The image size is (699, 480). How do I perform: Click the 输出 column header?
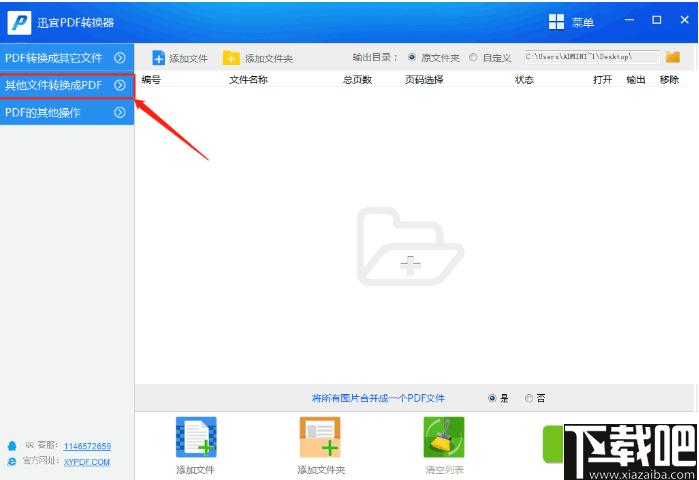pyautogui.click(x=636, y=80)
